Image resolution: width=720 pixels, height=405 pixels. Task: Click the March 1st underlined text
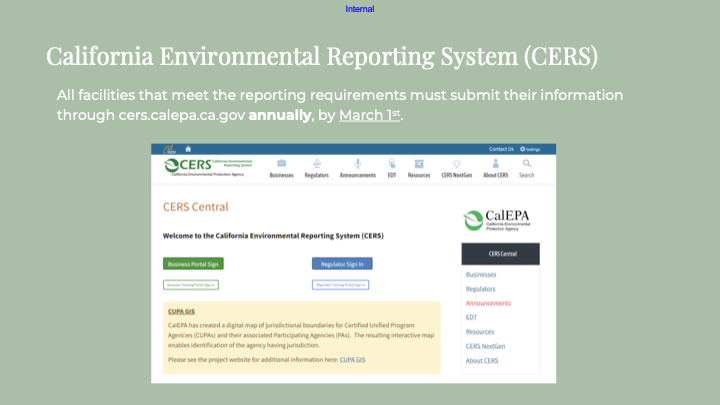point(370,115)
